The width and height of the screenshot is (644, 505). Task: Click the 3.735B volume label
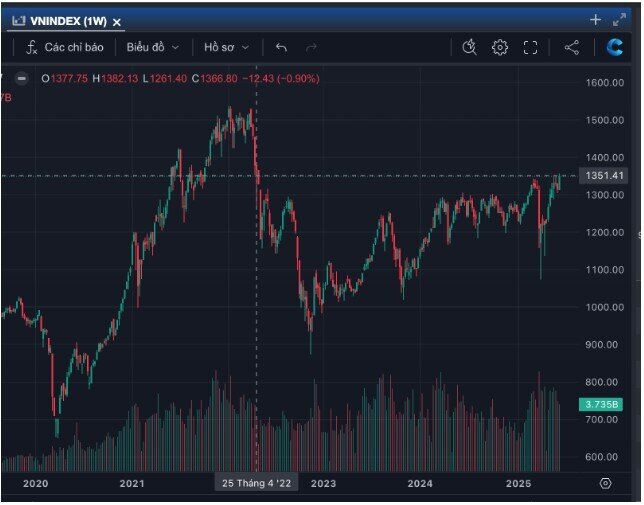pos(601,404)
